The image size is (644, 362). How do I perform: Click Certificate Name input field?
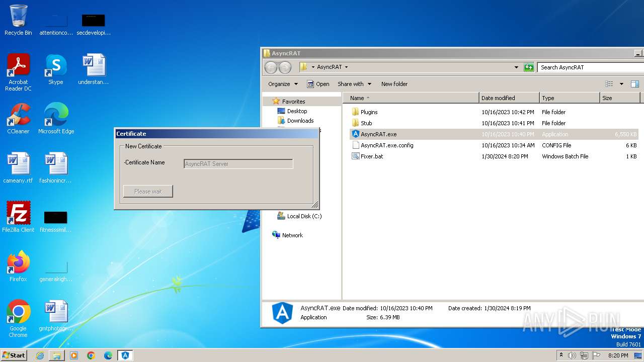(x=238, y=164)
